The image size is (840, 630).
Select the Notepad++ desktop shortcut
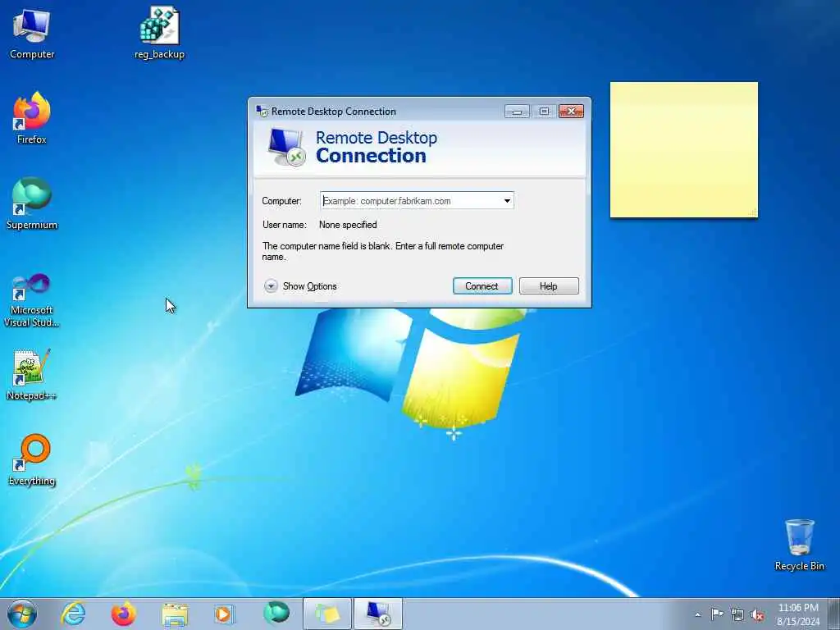[32, 374]
